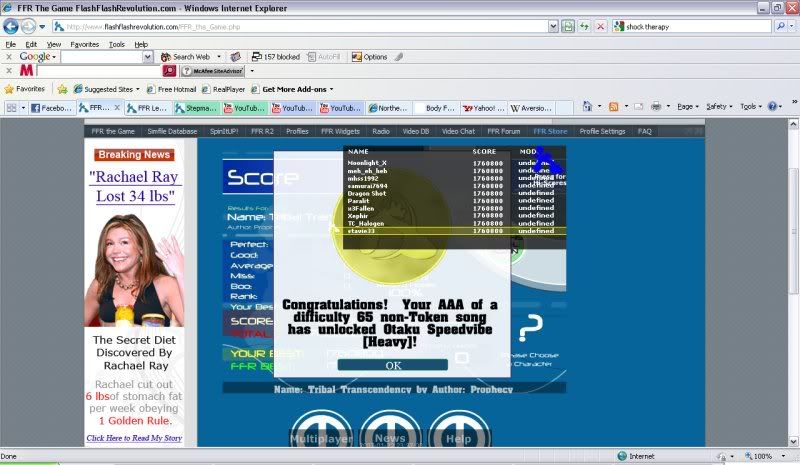Open the Favorites menu in menu bar
Image resolution: width=800 pixels, height=465 pixels.
[x=84, y=44]
